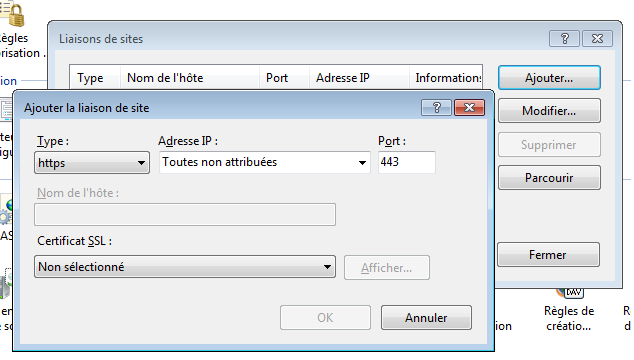Viewport: 634px width, 360px height.
Task: Click the Nom de l'hôte text field
Action: click(x=185, y=214)
